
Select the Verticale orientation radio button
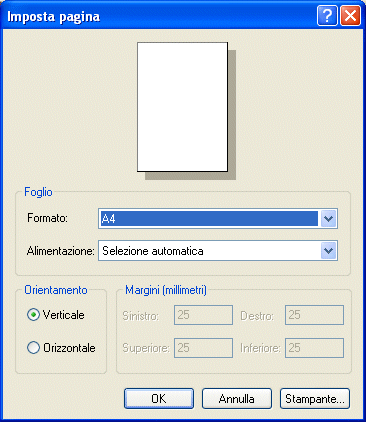click(x=33, y=315)
